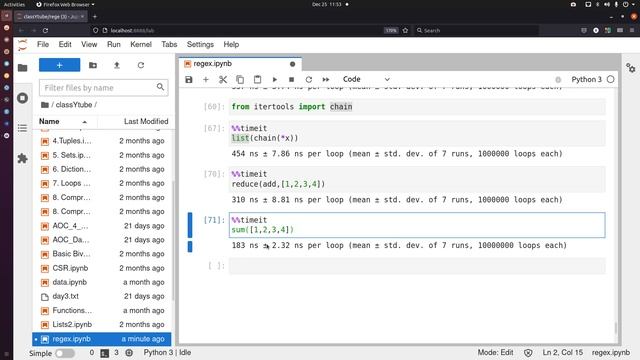Open the Edit menu

pyautogui.click(x=65, y=44)
